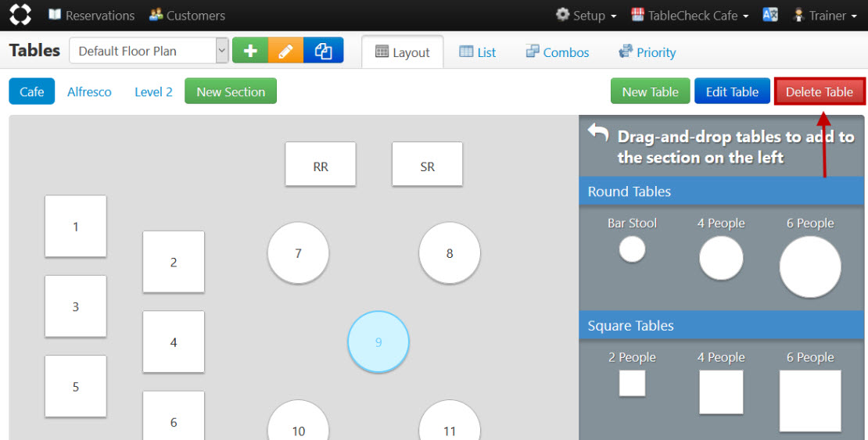Select the RR table
The width and height of the screenshot is (868, 440).
[321, 164]
